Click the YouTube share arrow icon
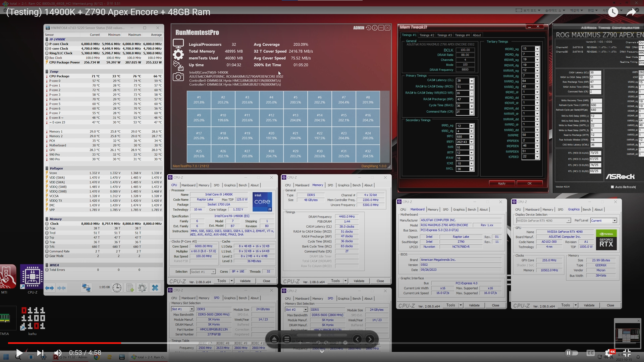 pyautogui.click(x=631, y=12)
